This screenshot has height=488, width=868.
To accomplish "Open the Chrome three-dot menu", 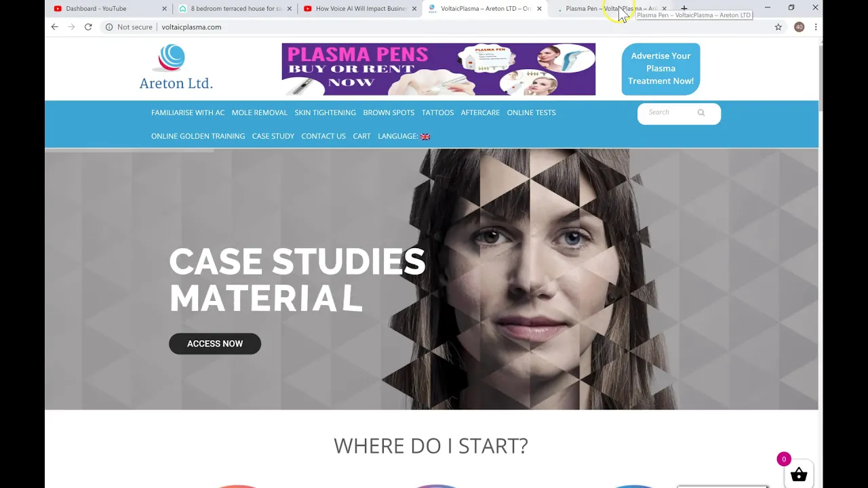I will tap(816, 27).
